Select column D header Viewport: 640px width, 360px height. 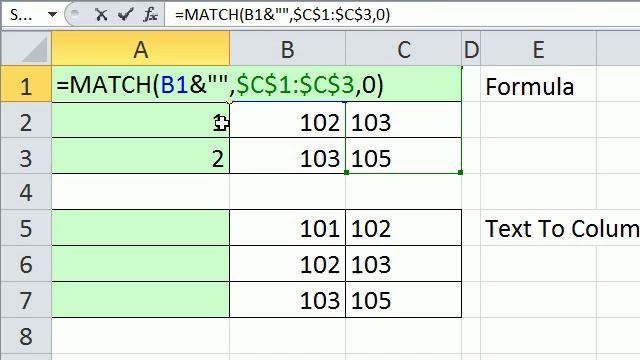click(x=471, y=49)
